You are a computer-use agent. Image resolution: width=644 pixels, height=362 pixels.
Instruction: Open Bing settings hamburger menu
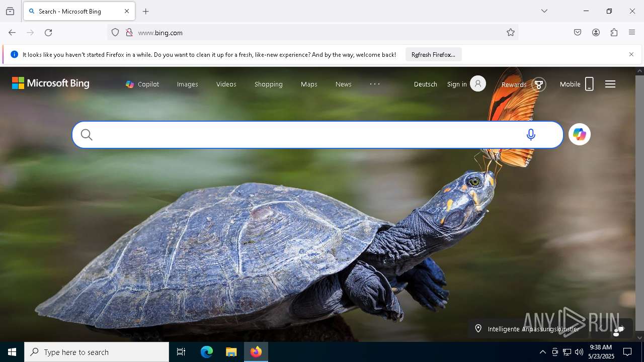610,84
